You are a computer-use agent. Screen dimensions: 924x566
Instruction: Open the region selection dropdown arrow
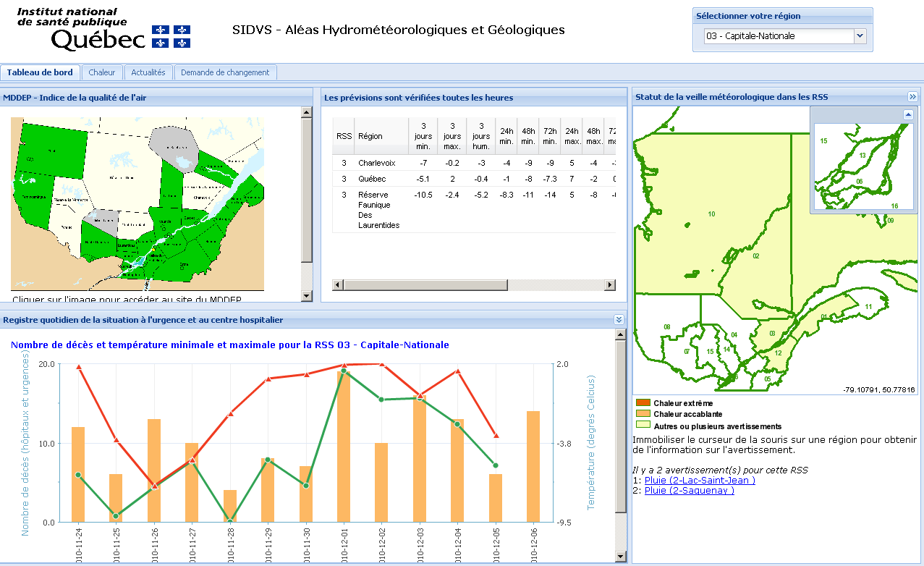click(860, 35)
